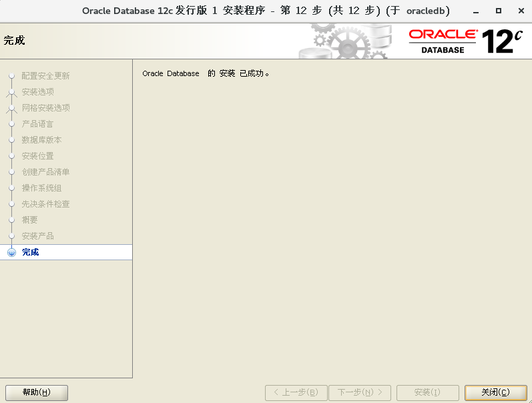Select the 网格安装选项 step
Screen dimensions: 532x403
pos(46,107)
